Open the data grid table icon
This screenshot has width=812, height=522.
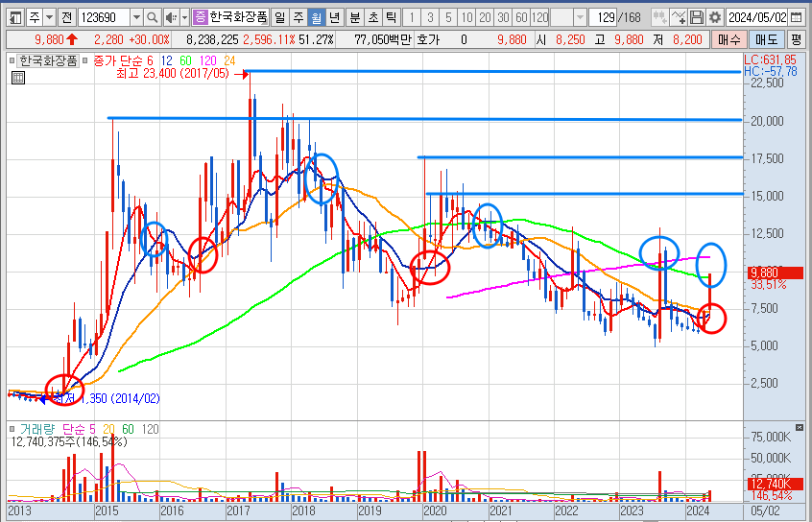point(18,78)
